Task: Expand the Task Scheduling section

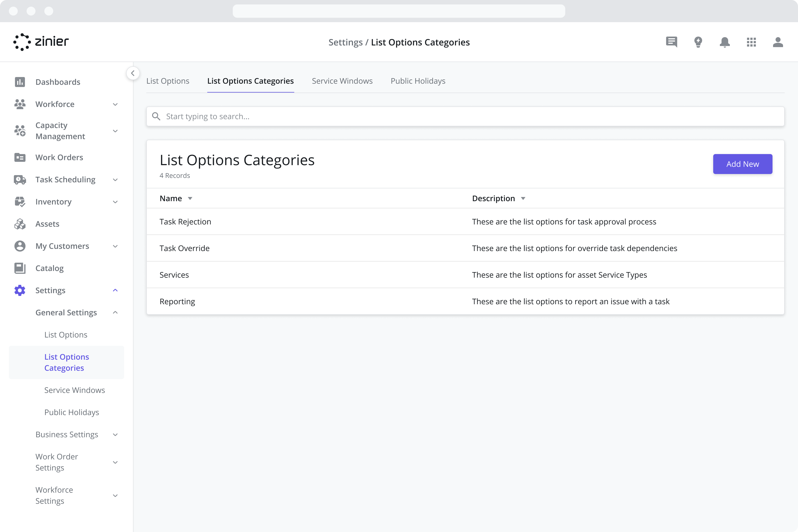Action: (x=115, y=180)
